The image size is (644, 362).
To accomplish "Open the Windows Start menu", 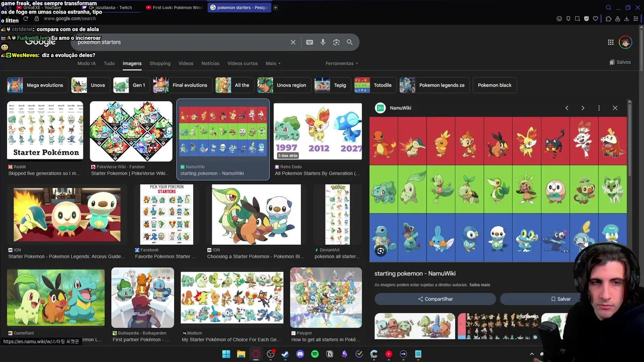I will (x=226, y=354).
